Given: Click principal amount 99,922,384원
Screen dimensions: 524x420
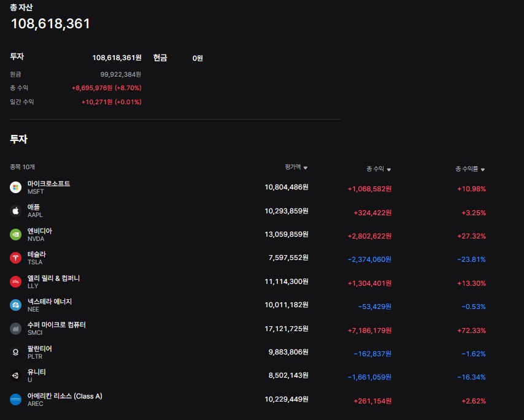Looking at the screenshot, I should pos(121,74).
